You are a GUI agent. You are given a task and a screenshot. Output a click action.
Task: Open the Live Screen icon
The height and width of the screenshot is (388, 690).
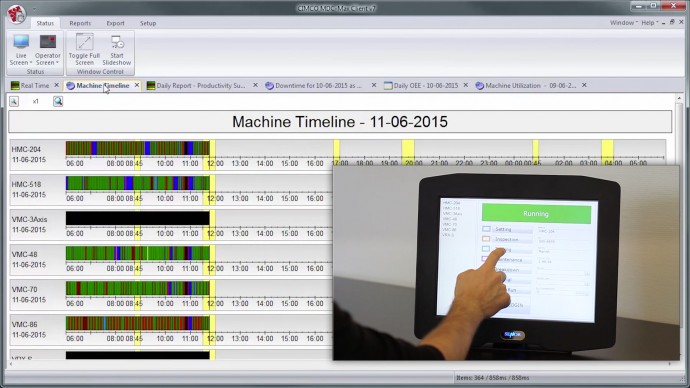[21, 42]
